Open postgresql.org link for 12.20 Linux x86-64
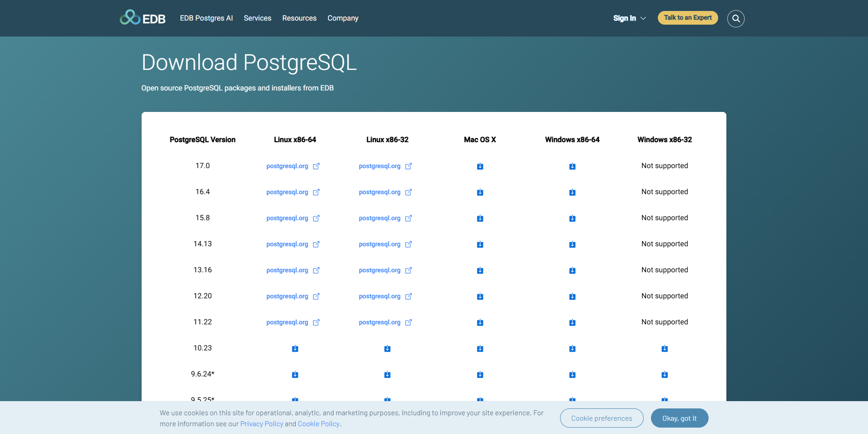Screen dimensions: 868x434 coord(293,296)
